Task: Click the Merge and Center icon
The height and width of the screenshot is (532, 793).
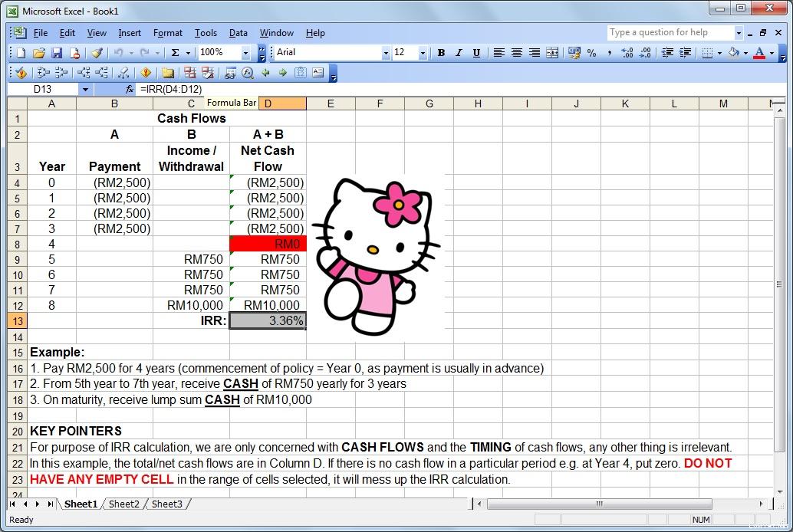Action: (x=551, y=53)
